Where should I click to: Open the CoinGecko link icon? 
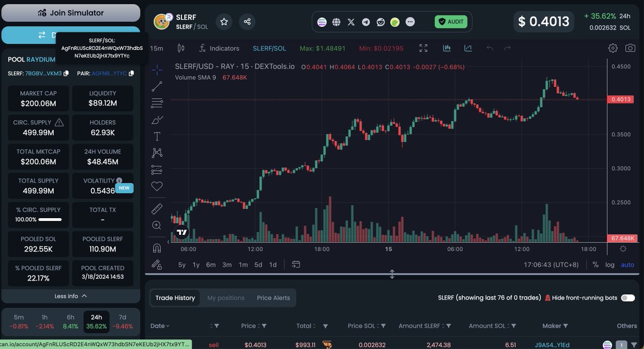point(395,22)
